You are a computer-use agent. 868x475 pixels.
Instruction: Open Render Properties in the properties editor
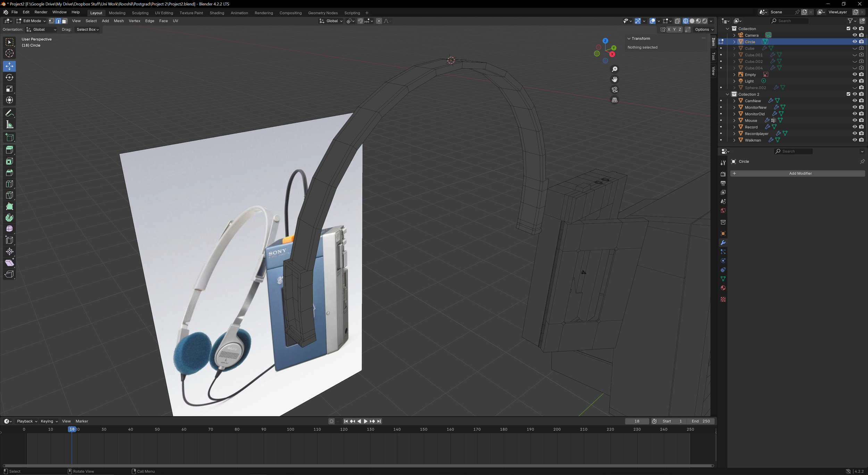click(723, 174)
